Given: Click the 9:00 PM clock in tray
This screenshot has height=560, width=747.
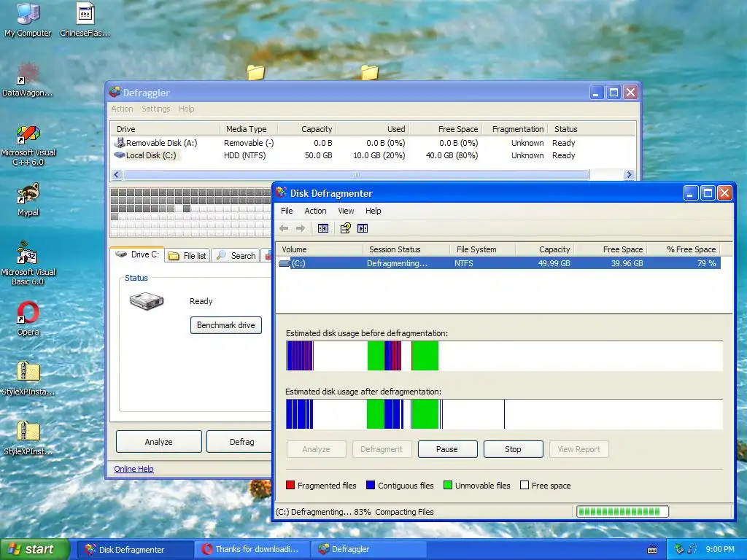Looking at the screenshot, I should tap(720, 549).
